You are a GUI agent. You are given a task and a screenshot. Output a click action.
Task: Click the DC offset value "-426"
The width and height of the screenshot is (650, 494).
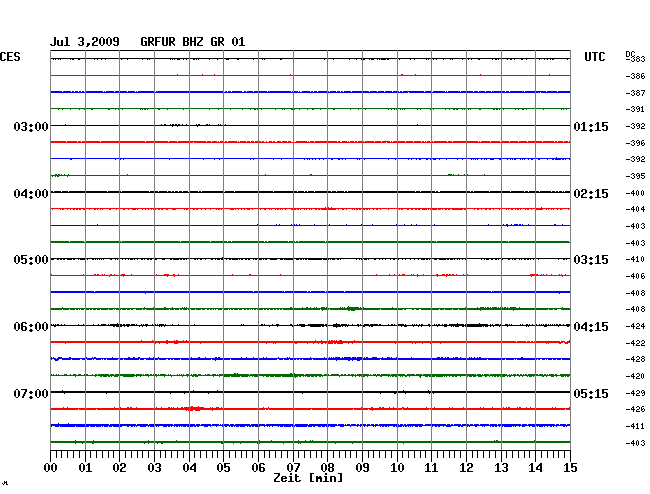635,409
